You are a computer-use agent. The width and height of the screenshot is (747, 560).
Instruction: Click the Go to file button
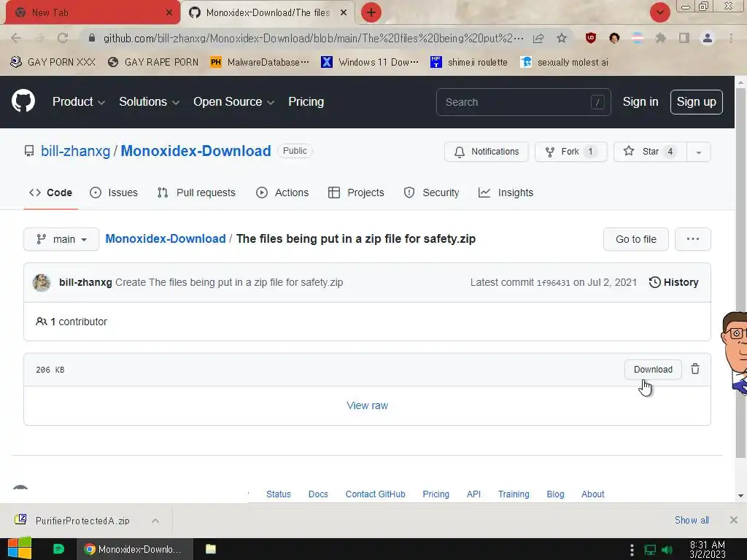(635, 239)
